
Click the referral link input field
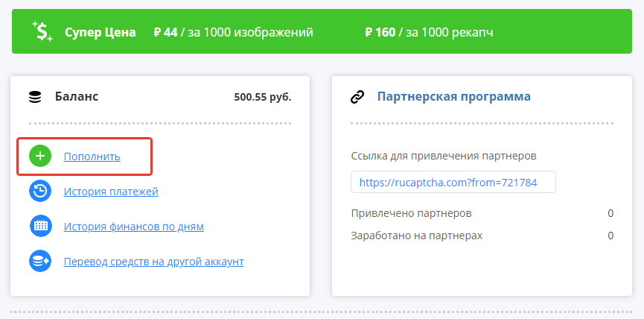(x=453, y=182)
